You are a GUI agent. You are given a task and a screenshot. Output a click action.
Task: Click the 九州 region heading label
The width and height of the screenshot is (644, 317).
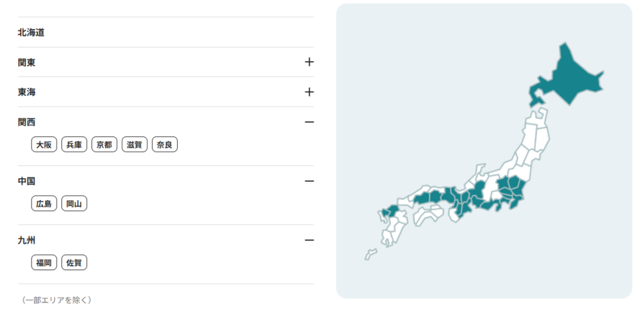point(27,240)
